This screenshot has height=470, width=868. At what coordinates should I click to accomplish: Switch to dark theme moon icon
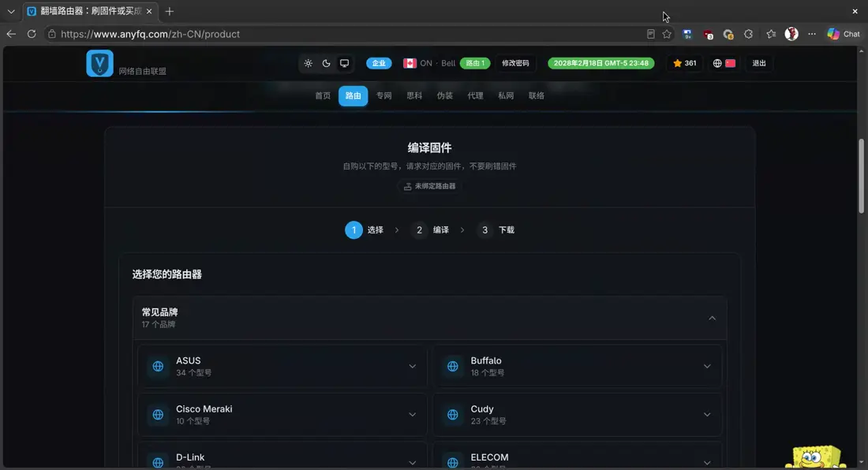[326, 63]
